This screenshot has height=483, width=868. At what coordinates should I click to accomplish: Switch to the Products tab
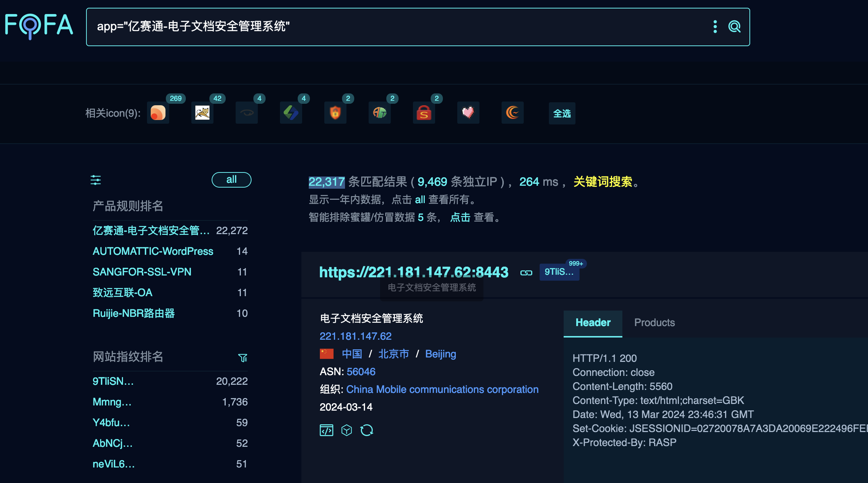click(655, 322)
